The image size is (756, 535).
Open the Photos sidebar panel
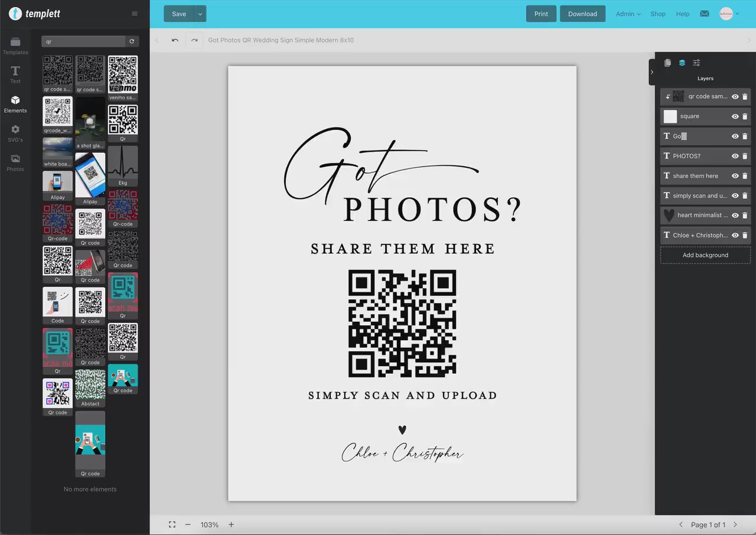pos(15,163)
